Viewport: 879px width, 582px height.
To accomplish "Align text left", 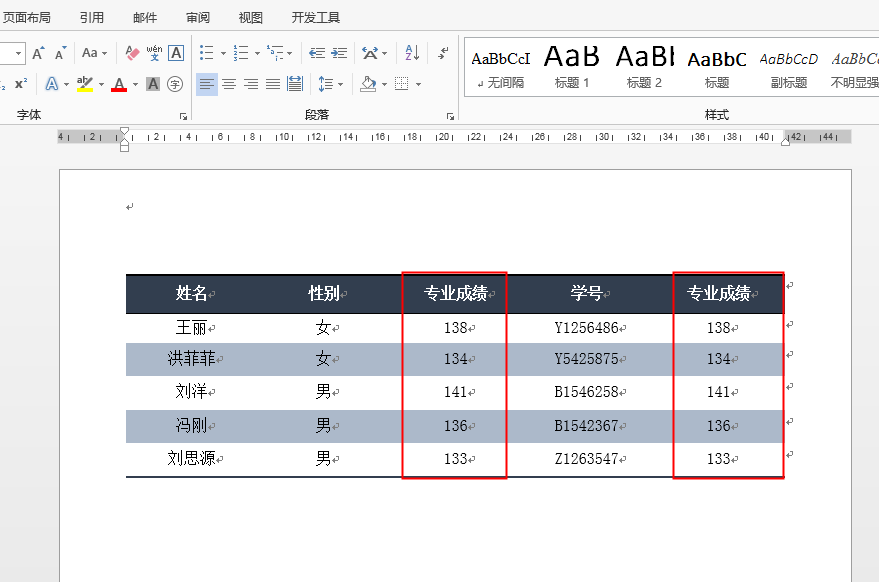I will 207,84.
